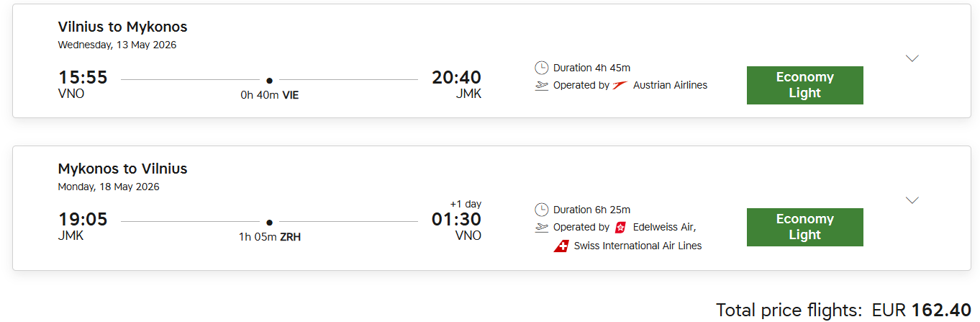Click the 'Mykonos to Vilnius' heading
Viewport: 980px width, 322px height.
pyautogui.click(x=122, y=169)
